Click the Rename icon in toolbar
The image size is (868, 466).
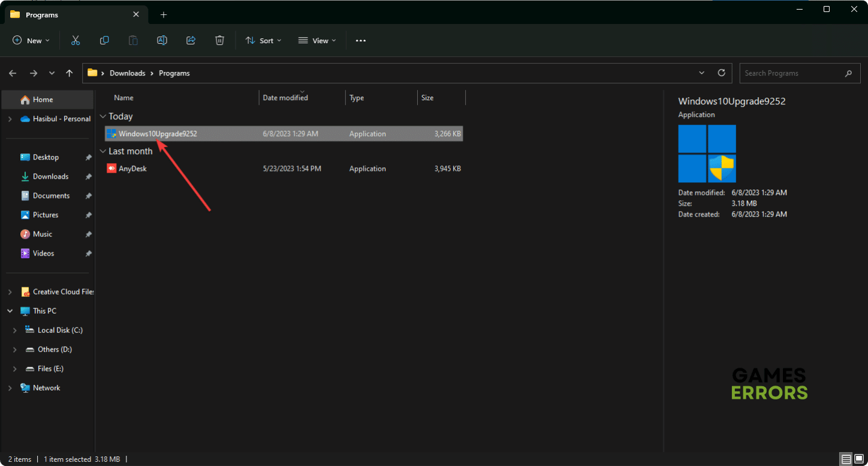pyautogui.click(x=162, y=40)
